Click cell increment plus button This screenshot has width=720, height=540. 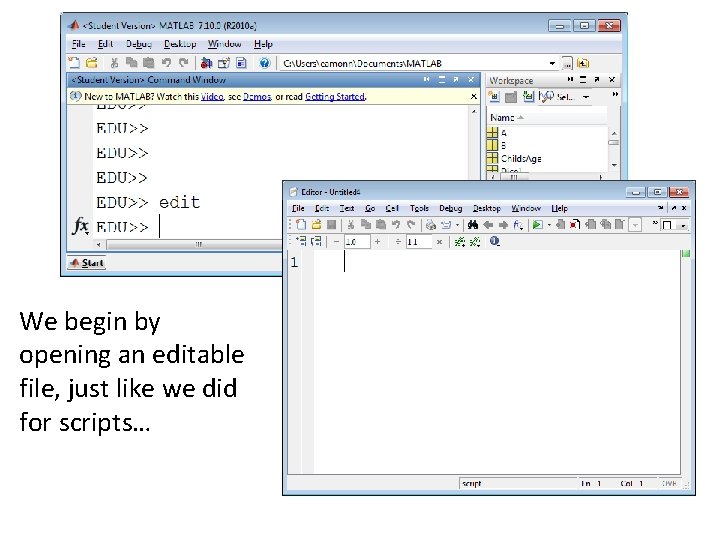[x=377, y=242]
